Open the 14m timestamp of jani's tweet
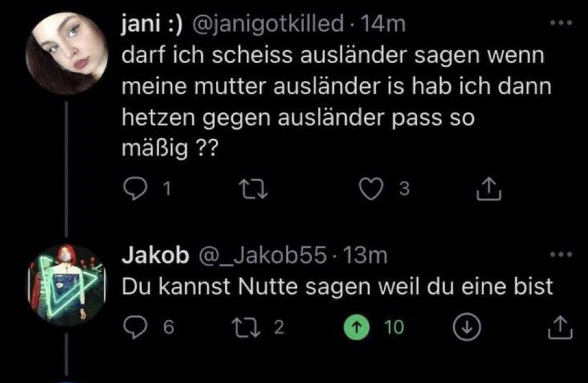 coord(387,24)
